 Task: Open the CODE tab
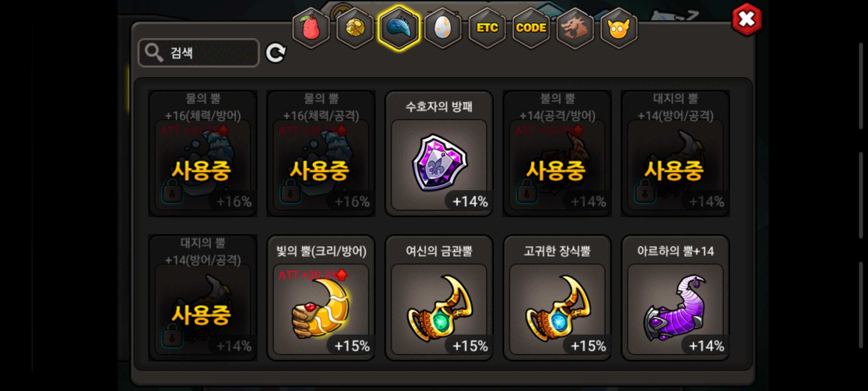coord(531,28)
